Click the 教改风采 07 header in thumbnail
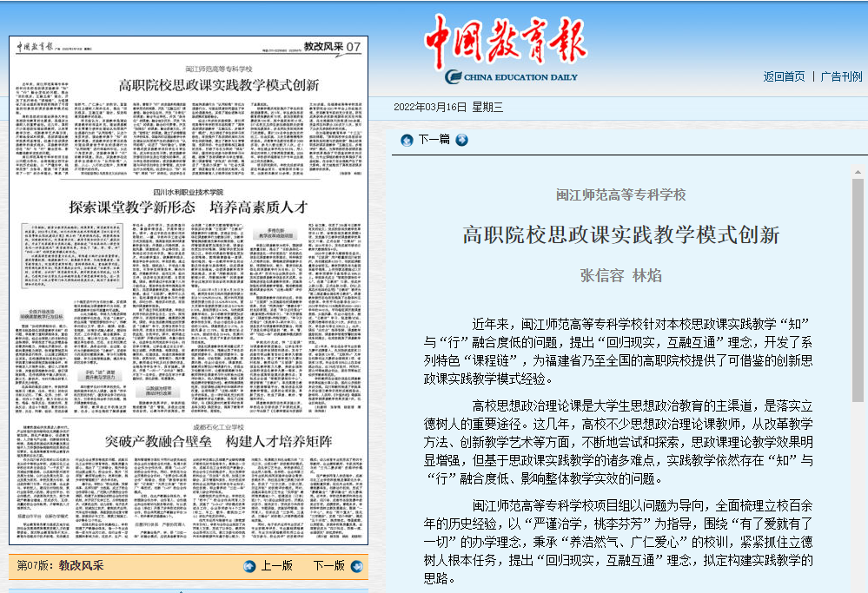 332,47
